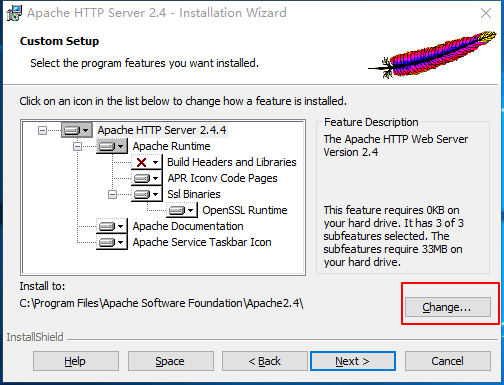The image size is (504, 385).
Task: Click the Feature Description group label
Action: pyautogui.click(x=371, y=122)
